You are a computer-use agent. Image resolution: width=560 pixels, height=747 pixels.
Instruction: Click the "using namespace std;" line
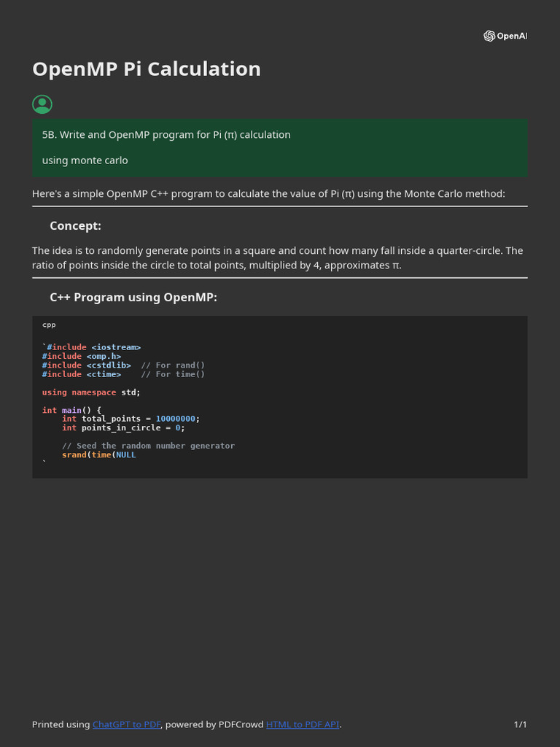[x=91, y=392]
